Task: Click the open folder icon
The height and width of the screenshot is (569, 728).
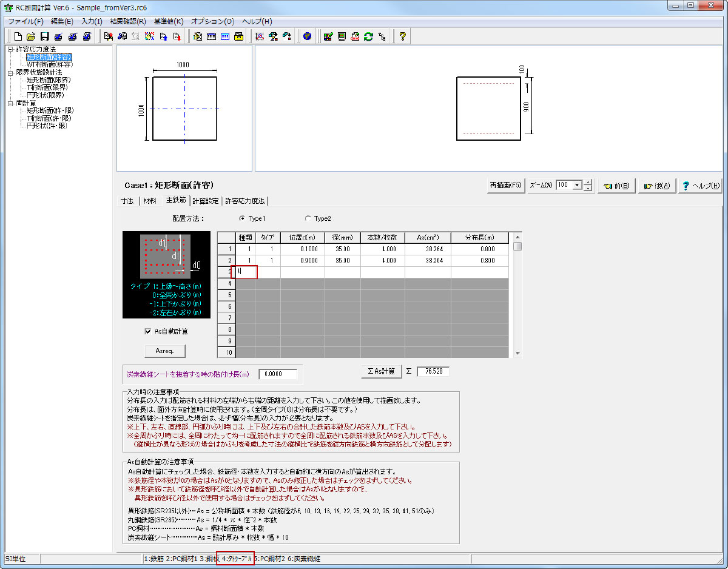Action: pyautogui.click(x=31, y=36)
